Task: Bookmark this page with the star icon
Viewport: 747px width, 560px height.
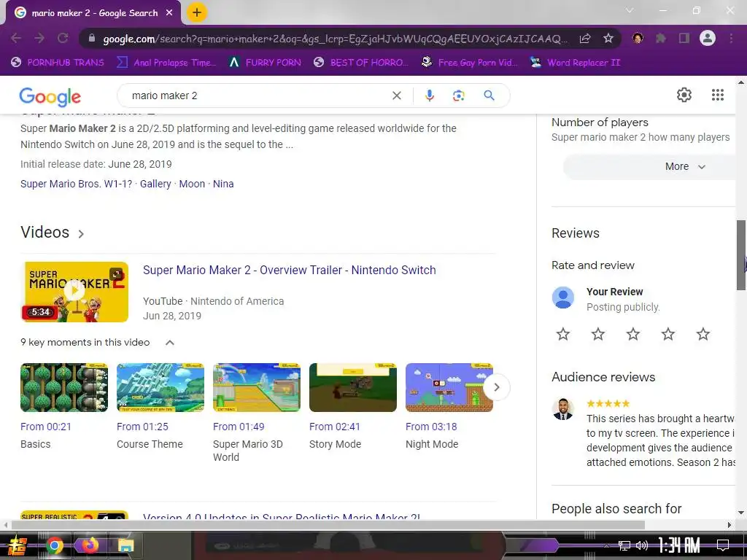Action: 608,38
